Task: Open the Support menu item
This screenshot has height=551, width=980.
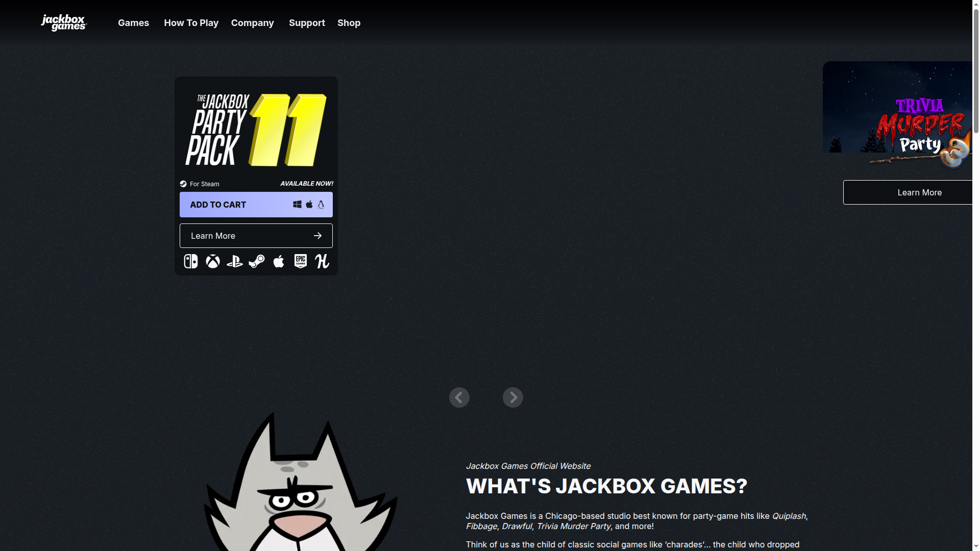Action: click(307, 22)
